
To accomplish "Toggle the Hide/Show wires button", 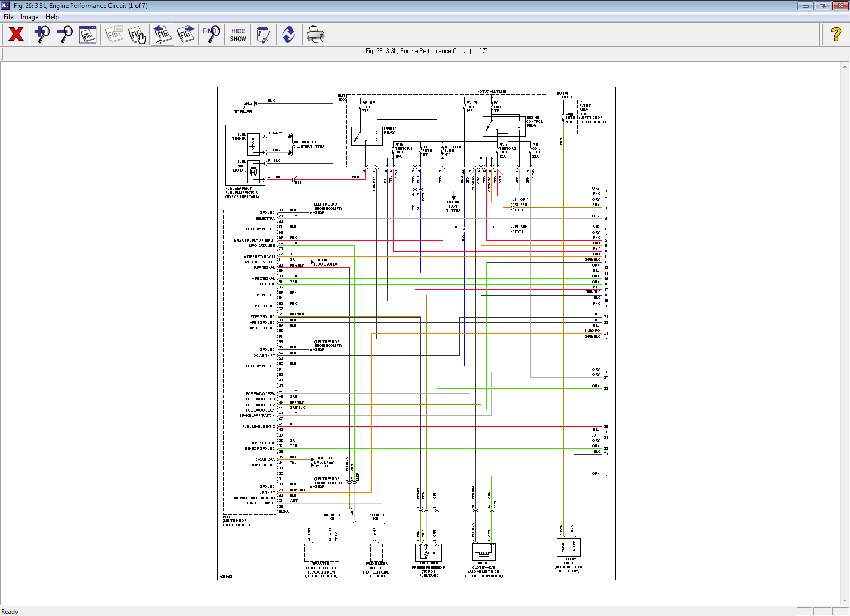I will [x=238, y=35].
